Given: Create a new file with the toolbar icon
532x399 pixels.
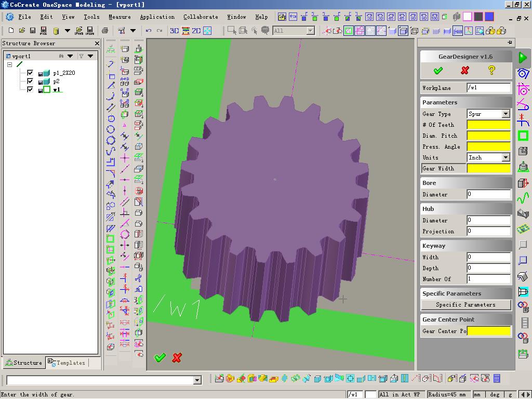Looking at the screenshot, I should point(11,31).
